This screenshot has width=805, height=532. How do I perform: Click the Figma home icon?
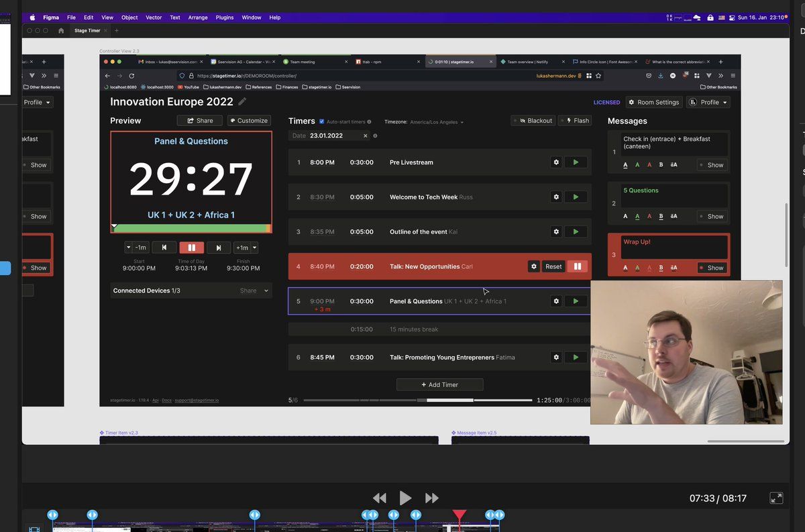(x=61, y=31)
